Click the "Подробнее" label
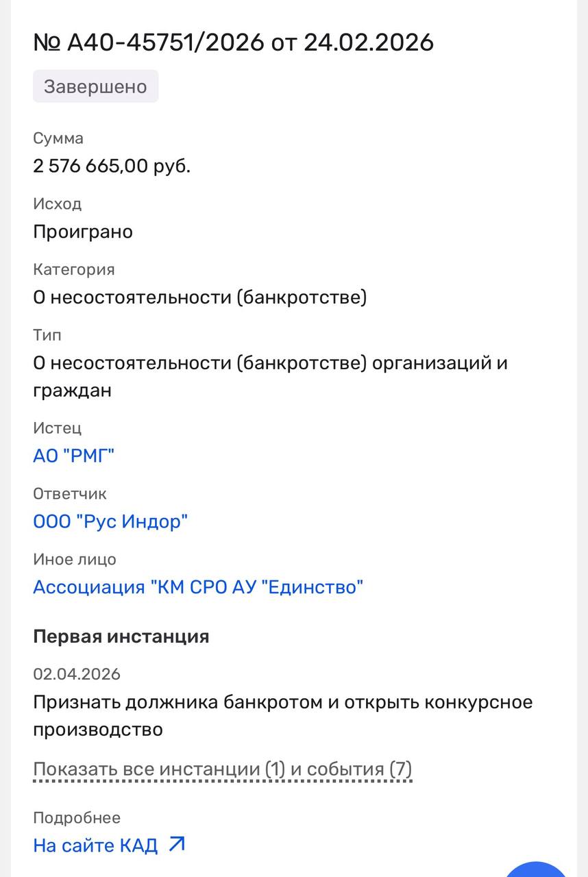The image size is (588, 877). tap(77, 817)
